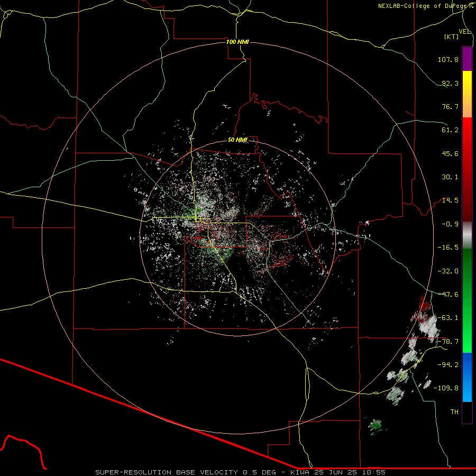Select the -94.2 scale value

(448, 365)
